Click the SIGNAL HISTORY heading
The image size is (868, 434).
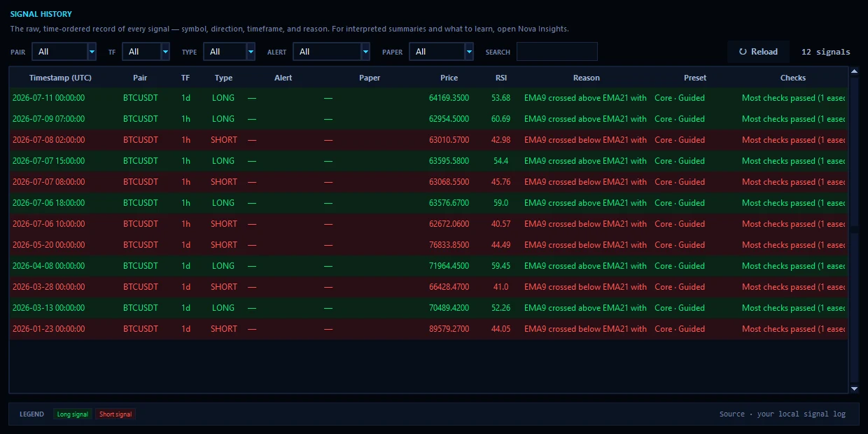[x=41, y=14]
